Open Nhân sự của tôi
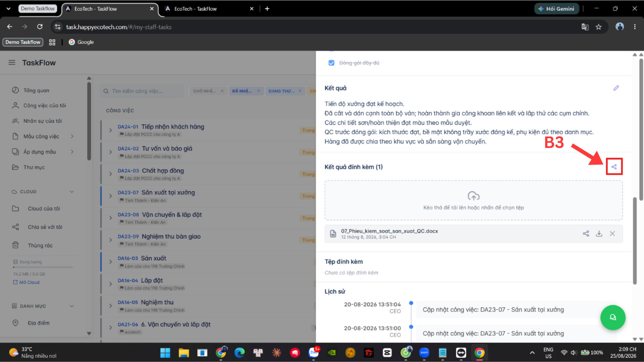Viewport: 644px width, 362px height. [x=43, y=121]
